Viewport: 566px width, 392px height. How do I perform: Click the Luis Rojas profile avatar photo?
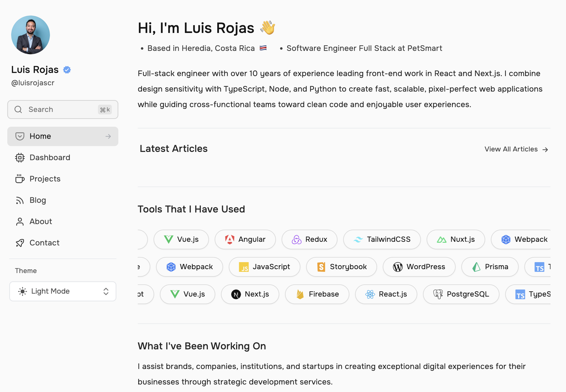click(x=30, y=35)
